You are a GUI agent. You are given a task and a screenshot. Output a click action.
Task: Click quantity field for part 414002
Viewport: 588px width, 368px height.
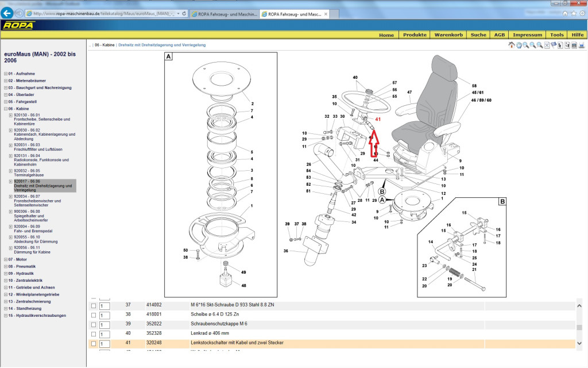coord(105,306)
